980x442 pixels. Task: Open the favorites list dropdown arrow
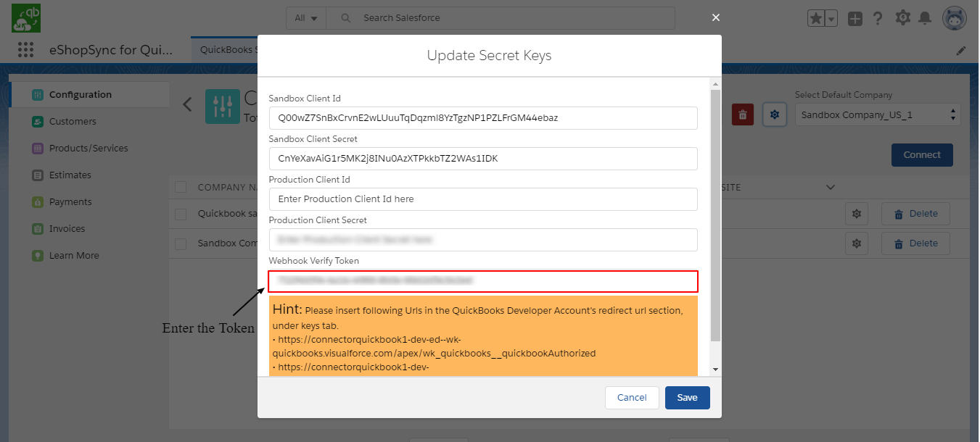[832, 19]
